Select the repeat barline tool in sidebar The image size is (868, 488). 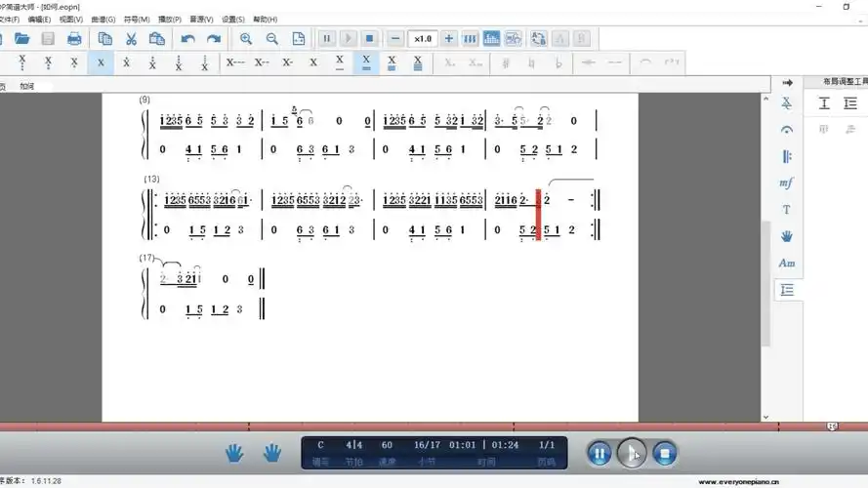coord(786,156)
